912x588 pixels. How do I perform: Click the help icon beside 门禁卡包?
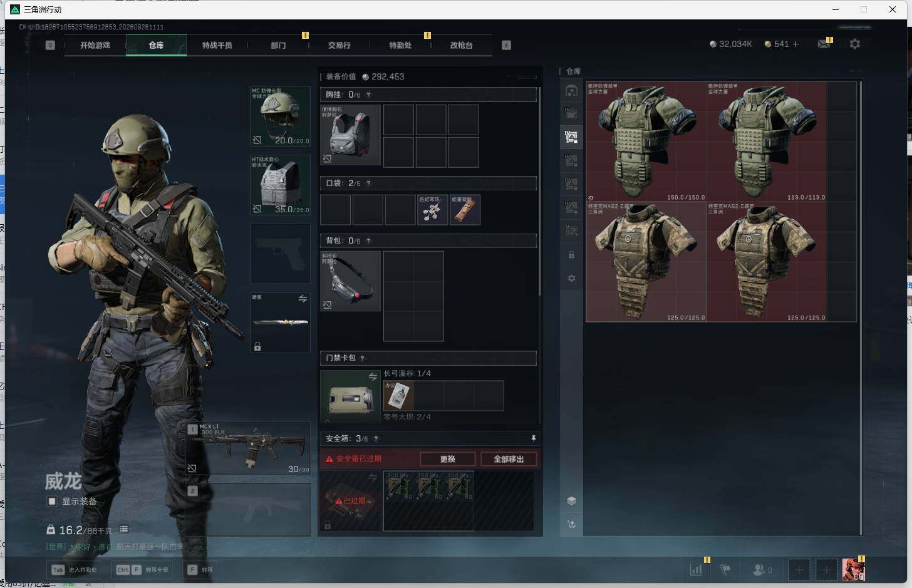(x=362, y=358)
